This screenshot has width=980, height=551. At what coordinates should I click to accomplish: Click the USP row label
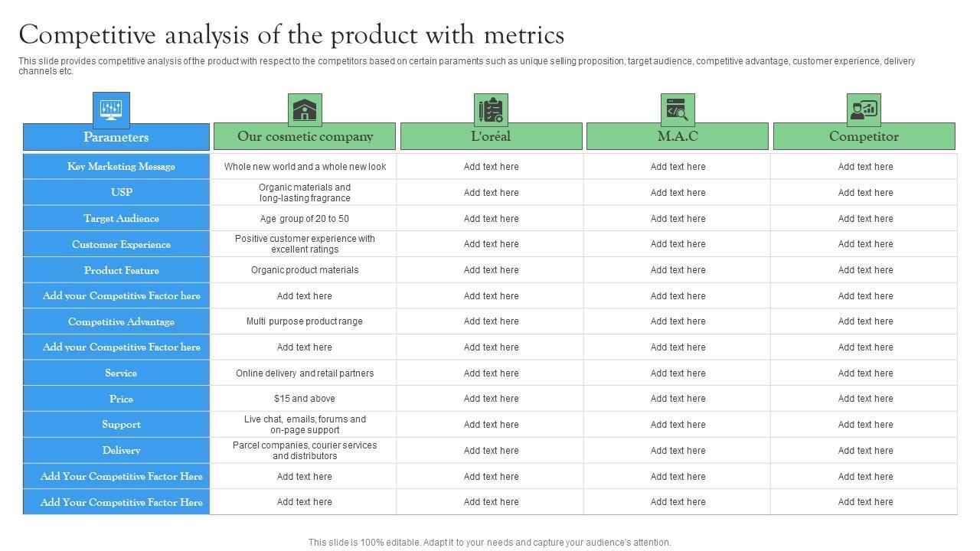[x=121, y=192]
